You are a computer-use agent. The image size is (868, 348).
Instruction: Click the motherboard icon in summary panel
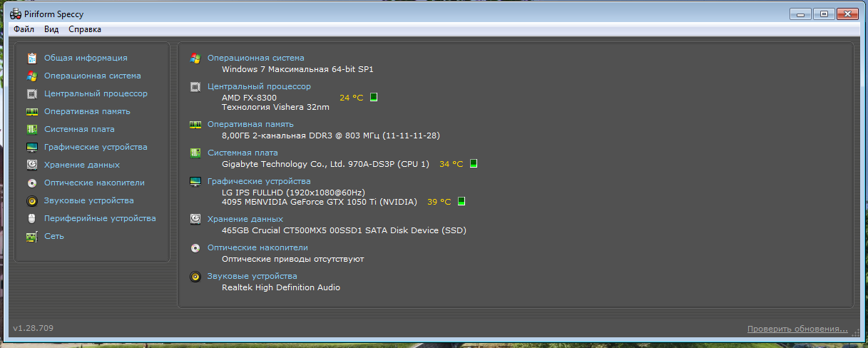click(x=195, y=153)
